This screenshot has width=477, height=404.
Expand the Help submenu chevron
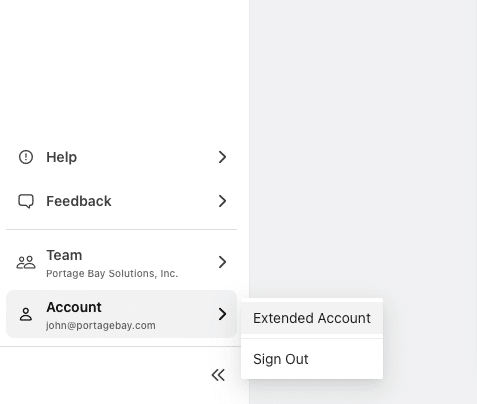(x=222, y=157)
